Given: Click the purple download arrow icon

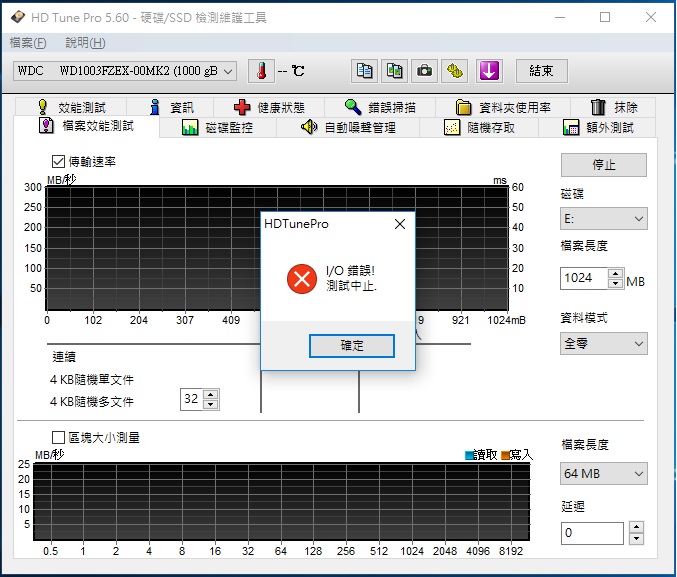Looking at the screenshot, I should pos(489,71).
